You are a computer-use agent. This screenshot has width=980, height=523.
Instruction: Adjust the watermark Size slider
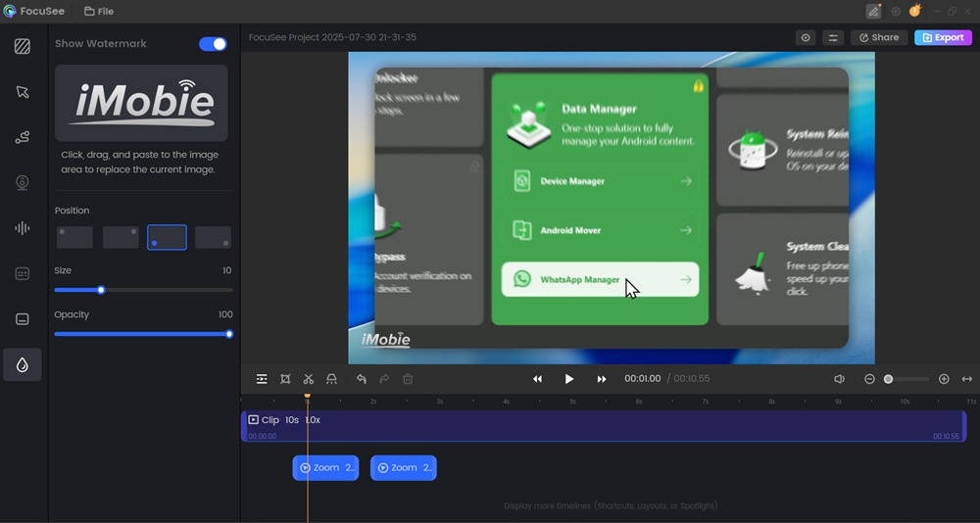pos(144,290)
